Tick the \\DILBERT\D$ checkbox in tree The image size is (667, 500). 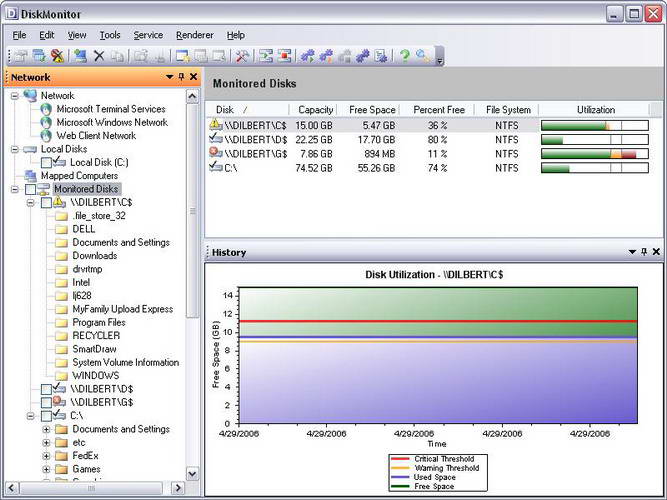pos(47,389)
